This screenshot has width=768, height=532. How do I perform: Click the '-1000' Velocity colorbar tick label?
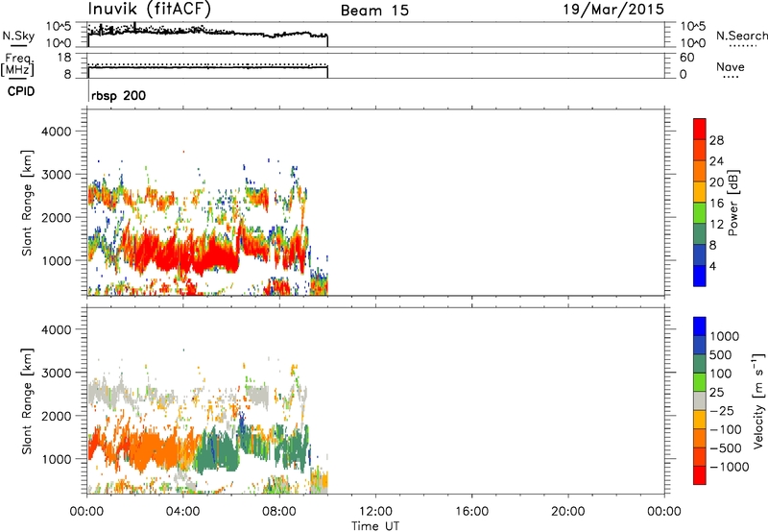coord(730,467)
